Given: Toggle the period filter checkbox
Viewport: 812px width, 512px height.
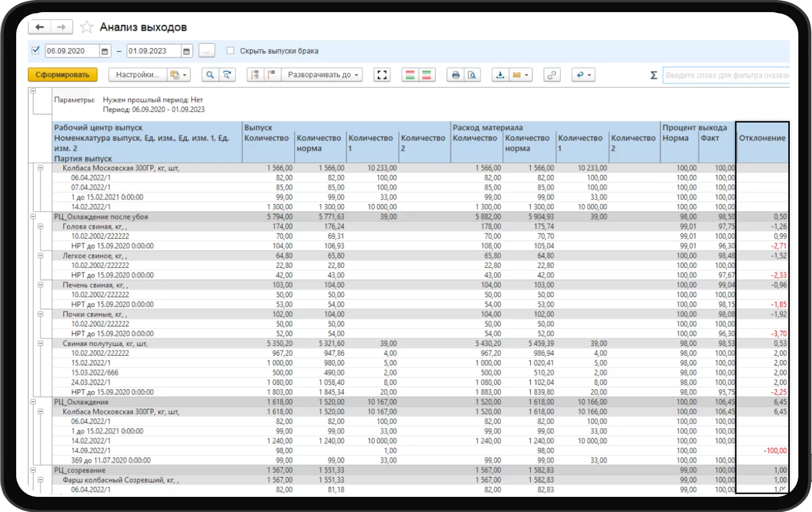Looking at the screenshot, I should [35, 51].
